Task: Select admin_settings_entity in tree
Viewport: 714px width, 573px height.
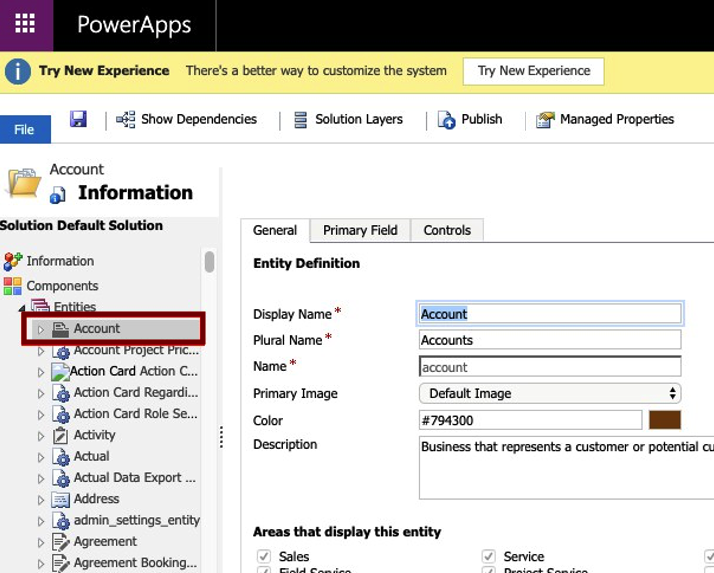Action: tap(137, 521)
